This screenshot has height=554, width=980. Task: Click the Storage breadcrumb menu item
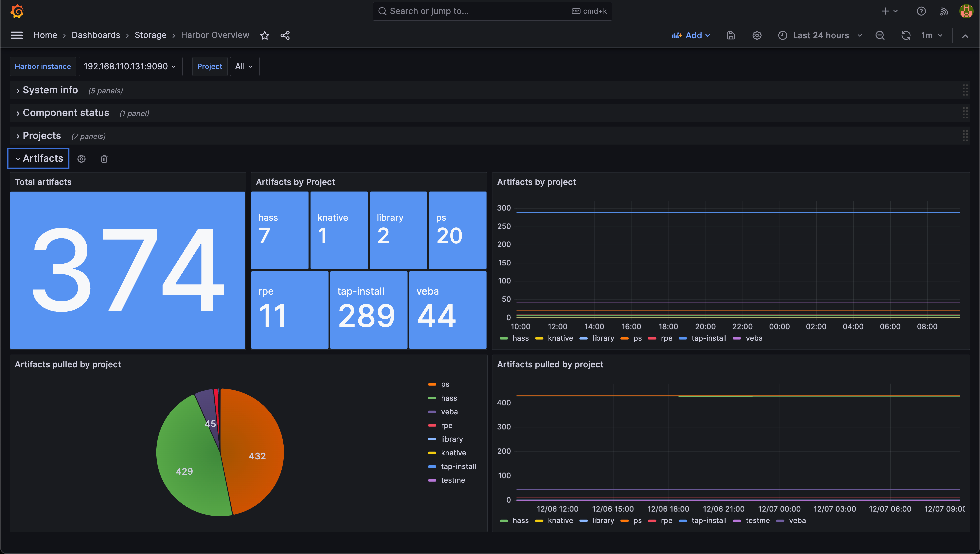(150, 34)
